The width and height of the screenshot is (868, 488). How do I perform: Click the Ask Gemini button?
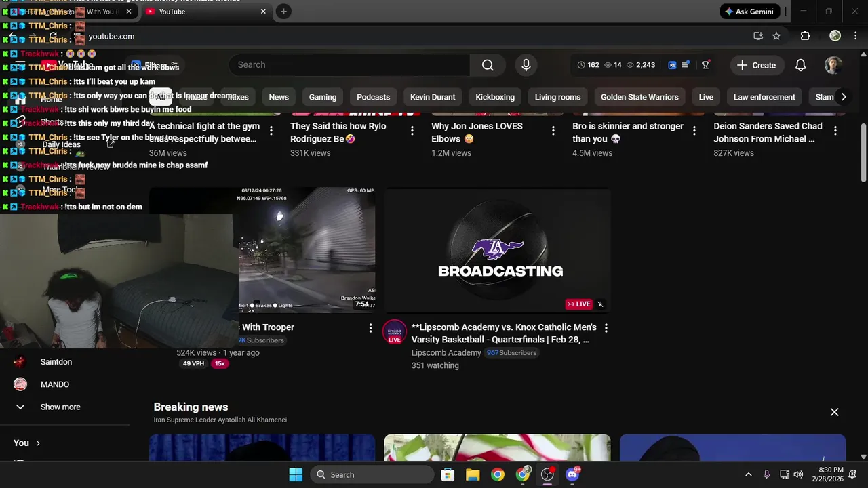tap(751, 12)
